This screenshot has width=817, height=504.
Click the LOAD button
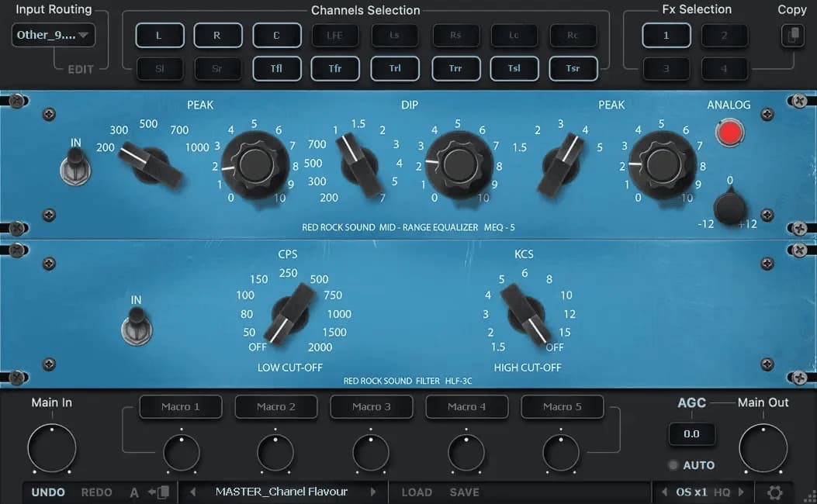(417, 492)
